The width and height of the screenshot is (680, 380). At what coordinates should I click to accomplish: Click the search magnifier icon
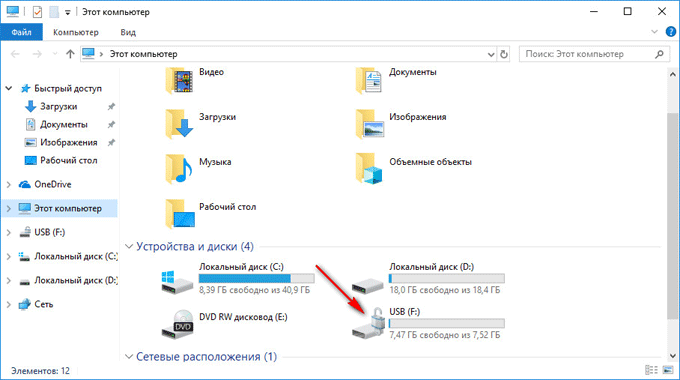(x=659, y=54)
